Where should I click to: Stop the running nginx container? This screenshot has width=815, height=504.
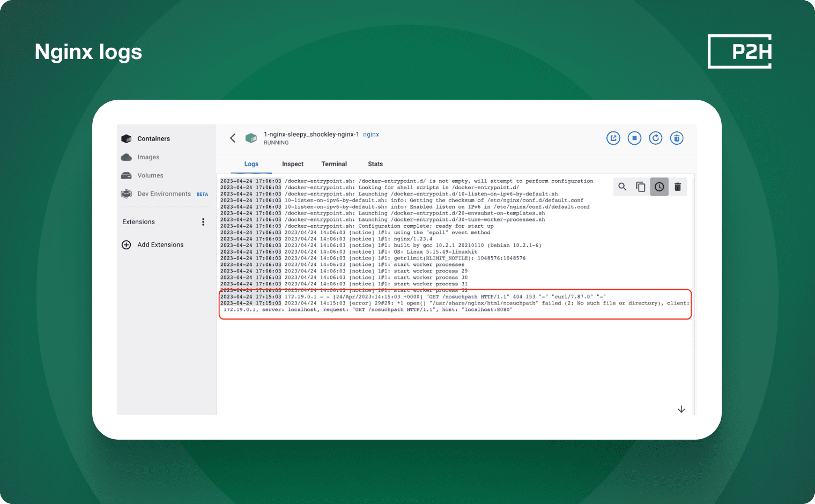coord(634,138)
